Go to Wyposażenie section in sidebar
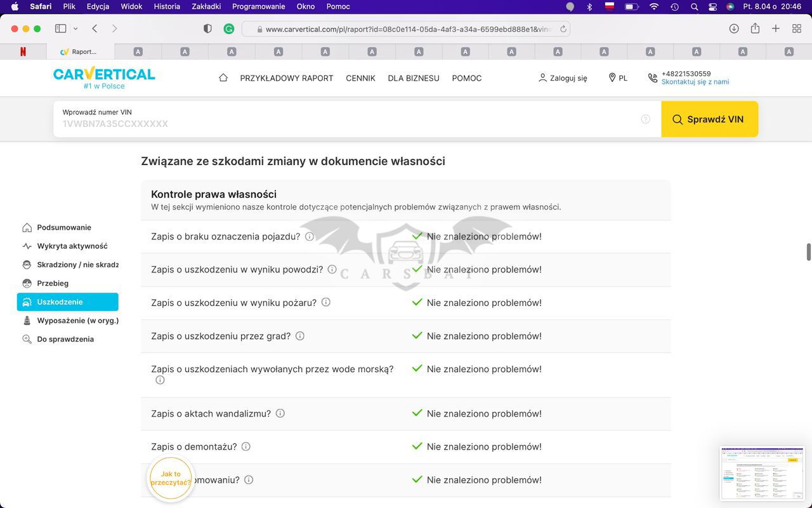Viewport: 812px width, 508px height. tap(77, 321)
